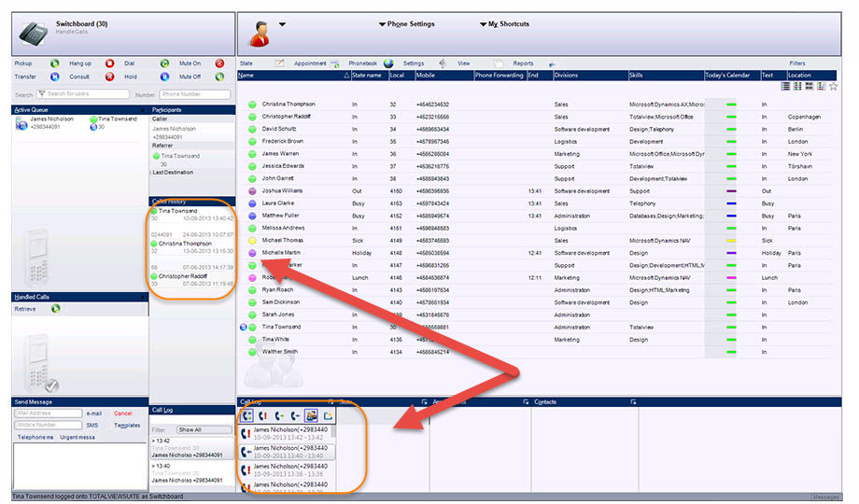Select the third phone-arrow filter icon in Call Log
This screenshot has height=504, width=859.
point(279,416)
